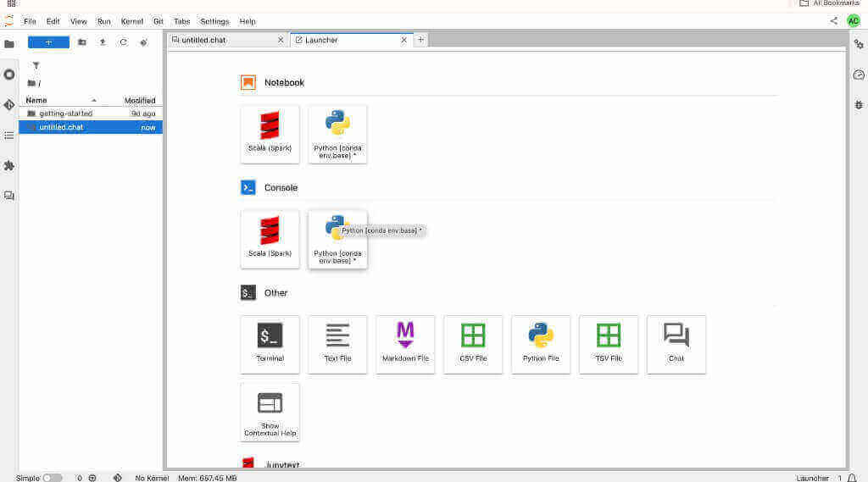Create a new CSV File
This screenshot has width=868, height=482.
coord(473,345)
